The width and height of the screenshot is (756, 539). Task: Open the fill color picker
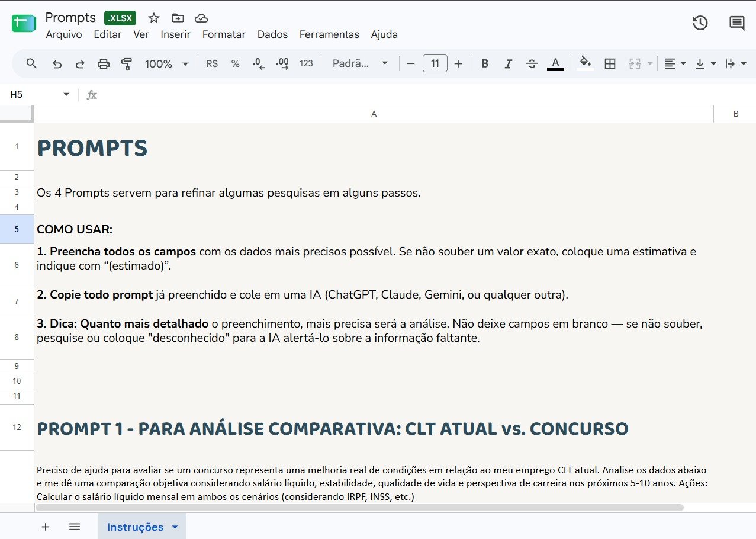tap(586, 63)
